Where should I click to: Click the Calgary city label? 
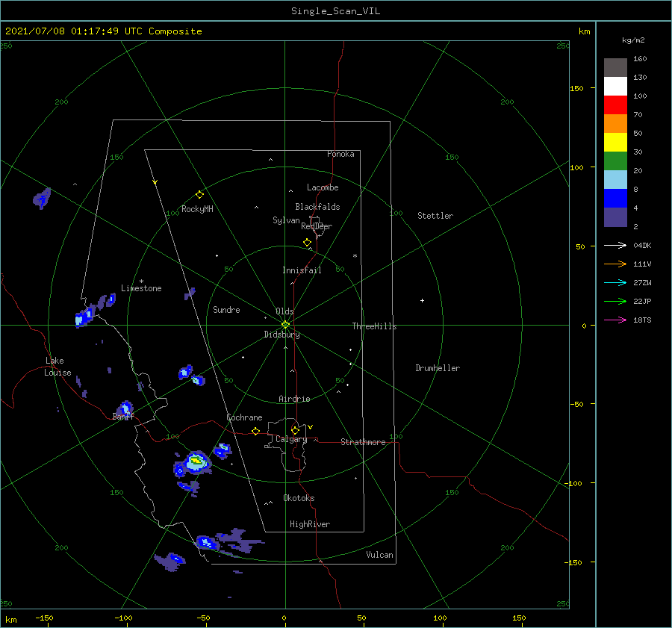point(291,439)
